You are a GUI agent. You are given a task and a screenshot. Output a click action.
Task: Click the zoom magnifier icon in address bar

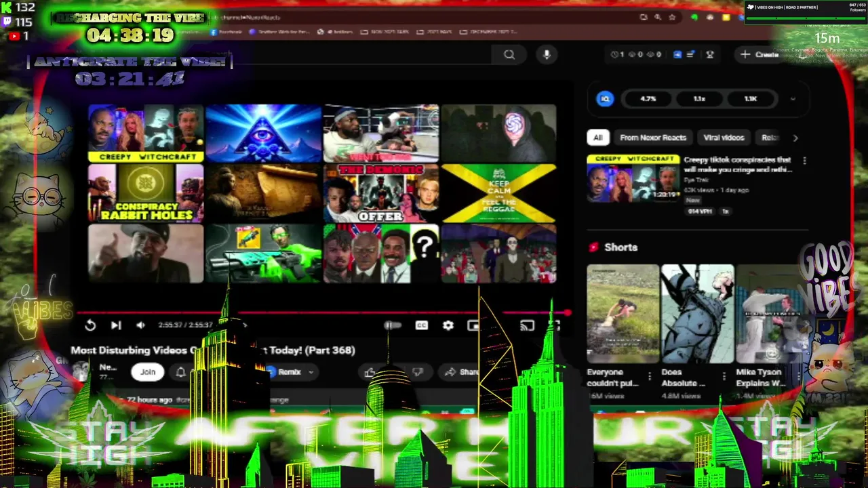click(658, 17)
